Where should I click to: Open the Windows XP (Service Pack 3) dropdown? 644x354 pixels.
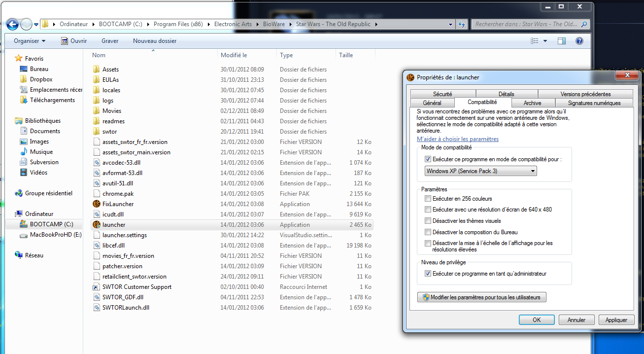tap(481, 171)
